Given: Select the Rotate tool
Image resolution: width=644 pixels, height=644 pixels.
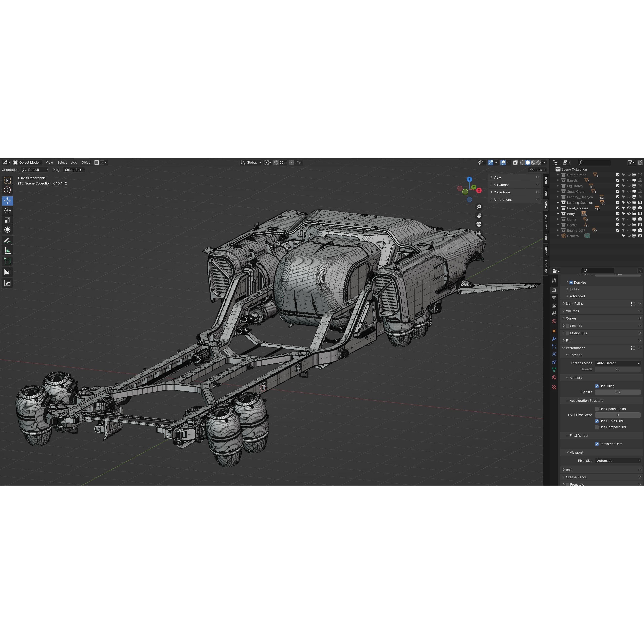Looking at the screenshot, I should [x=7, y=211].
